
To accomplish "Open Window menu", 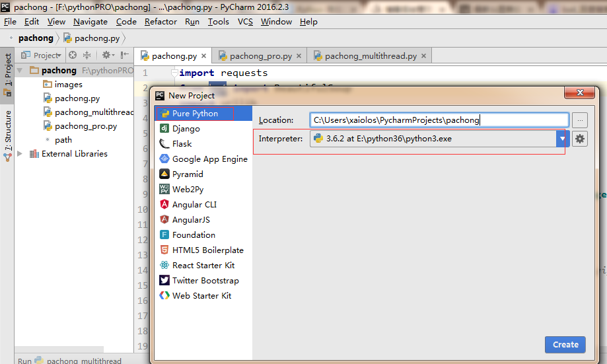I will pyautogui.click(x=276, y=22).
